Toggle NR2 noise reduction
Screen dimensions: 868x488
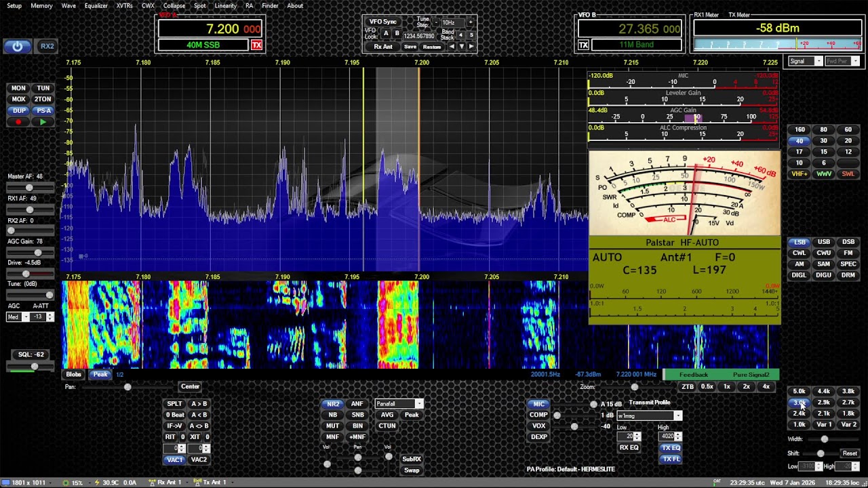click(x=333, y=403)
